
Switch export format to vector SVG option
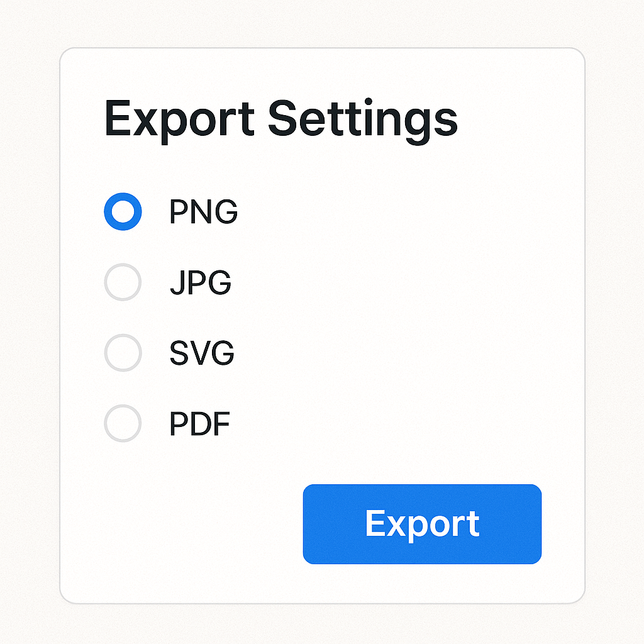123,353
